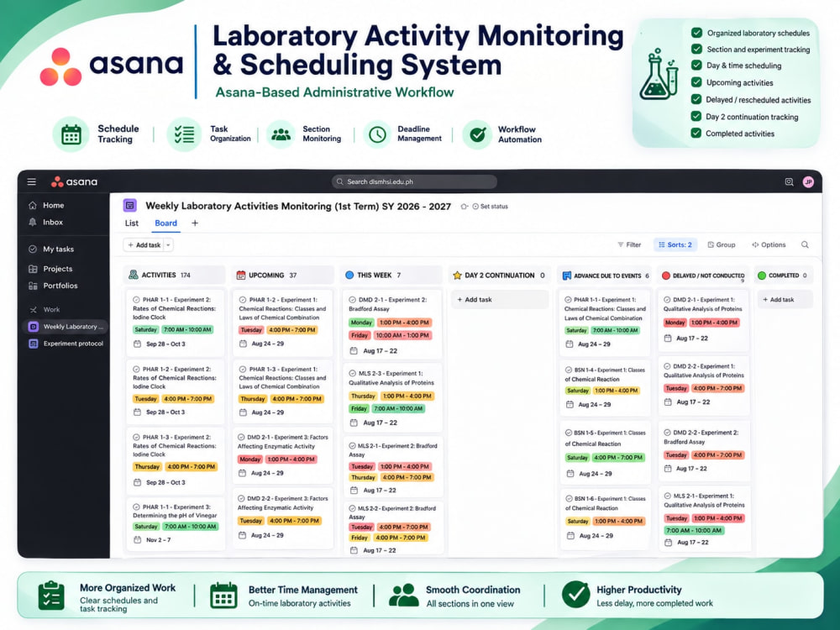The width and height of the screenshot is (840, 630).
Task: Click the Projects icon in the sidebar
Action: [33, 269]
